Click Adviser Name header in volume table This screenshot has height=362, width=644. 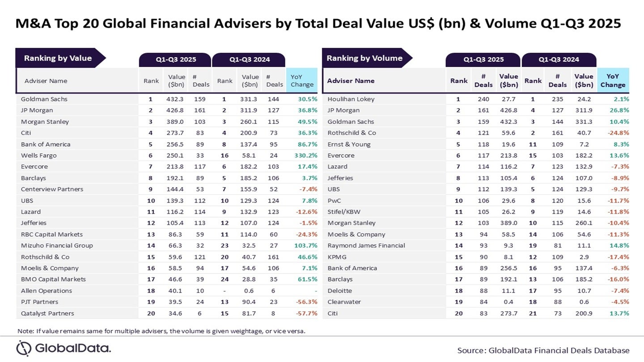351,81
